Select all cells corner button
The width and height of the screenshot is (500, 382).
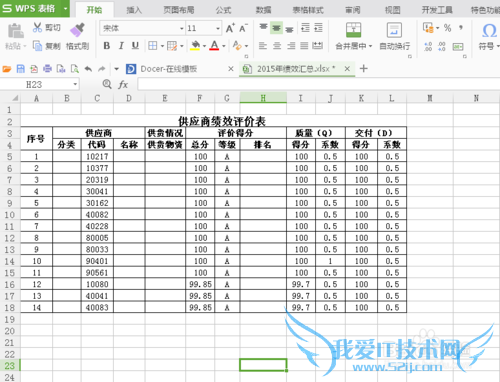pyautogui.click(x=15, y=98)
